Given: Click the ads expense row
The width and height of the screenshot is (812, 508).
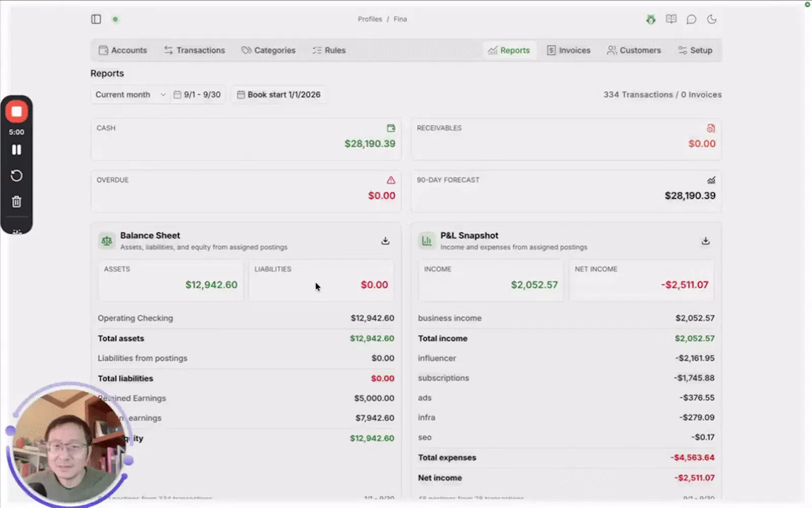Looking at the screenshot, I should pos(566,398).
